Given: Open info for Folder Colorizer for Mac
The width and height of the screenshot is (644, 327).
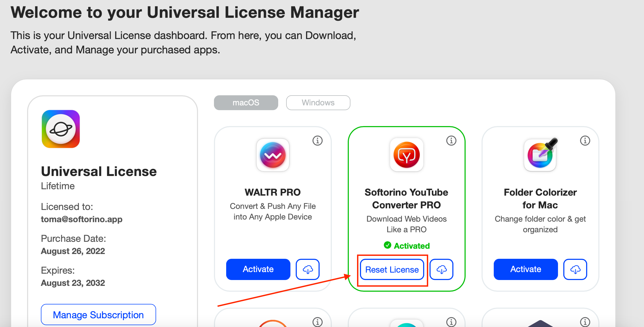Looking at the screenshot, I should (585, 140).
